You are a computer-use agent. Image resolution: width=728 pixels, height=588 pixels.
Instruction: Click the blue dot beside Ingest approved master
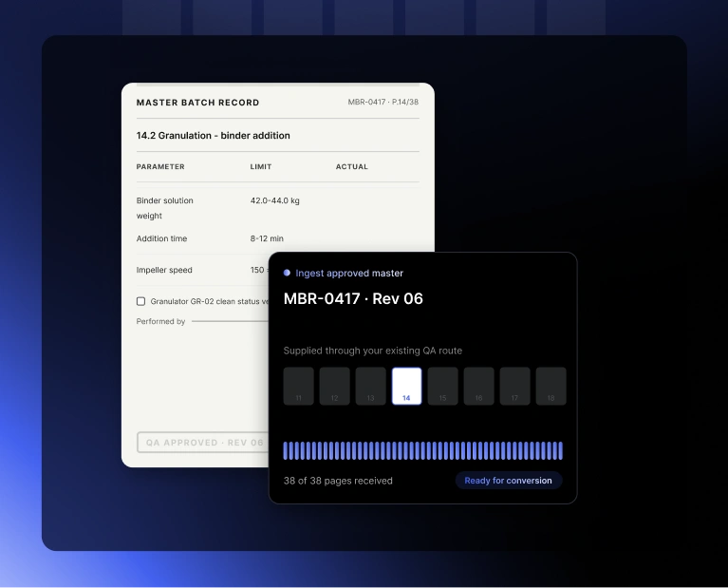tap(287, 273)
